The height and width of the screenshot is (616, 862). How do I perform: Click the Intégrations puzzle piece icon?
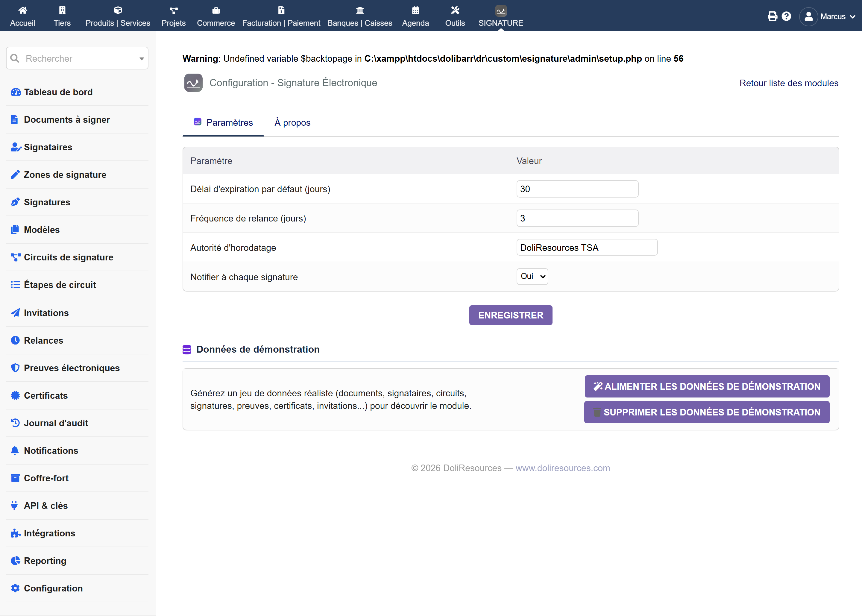(16, 533)
